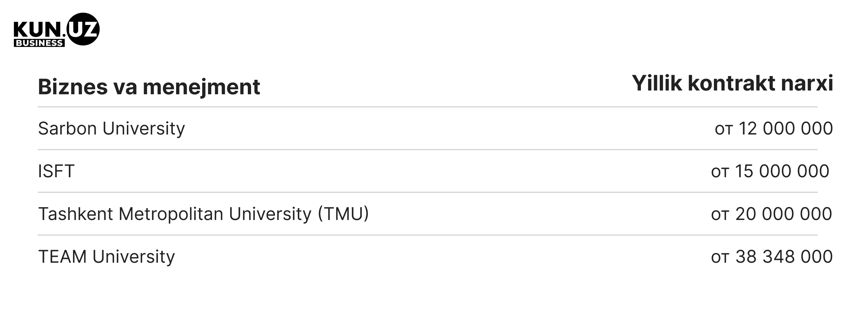Select the Biznes va menejment heading
This screenshot has height=313, width=868.
tap(149, 87)
